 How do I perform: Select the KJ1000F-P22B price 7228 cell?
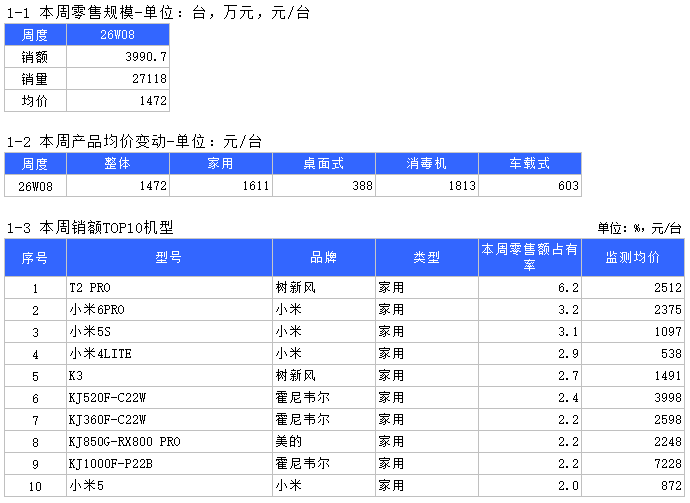point(632,464)
